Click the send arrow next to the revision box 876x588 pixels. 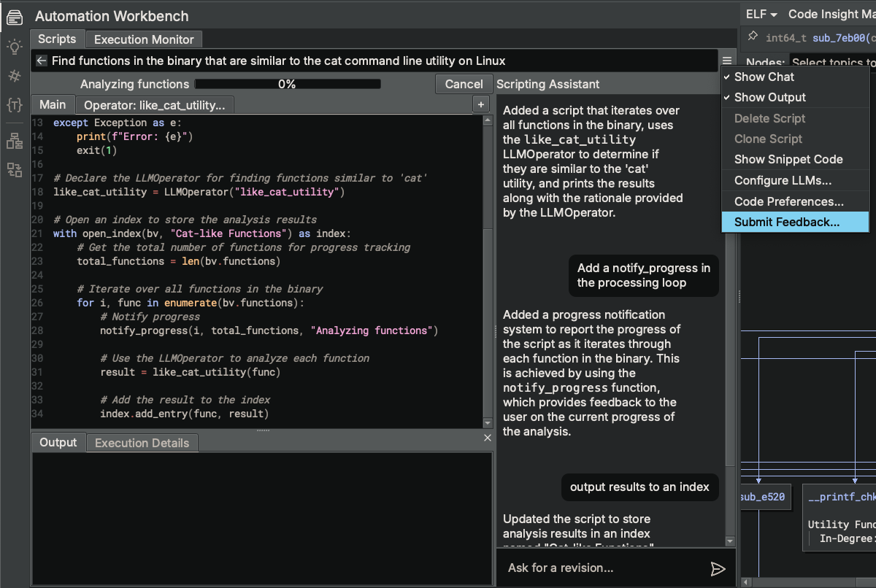click(x=718, y=568)
